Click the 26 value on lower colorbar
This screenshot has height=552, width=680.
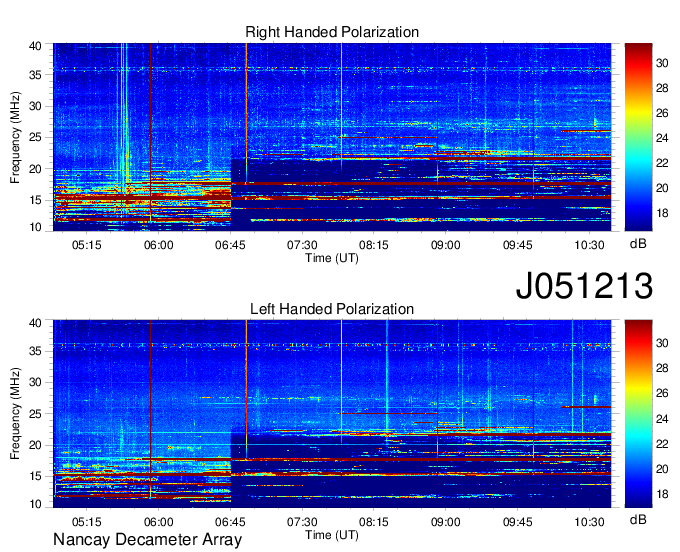point(662,393)
